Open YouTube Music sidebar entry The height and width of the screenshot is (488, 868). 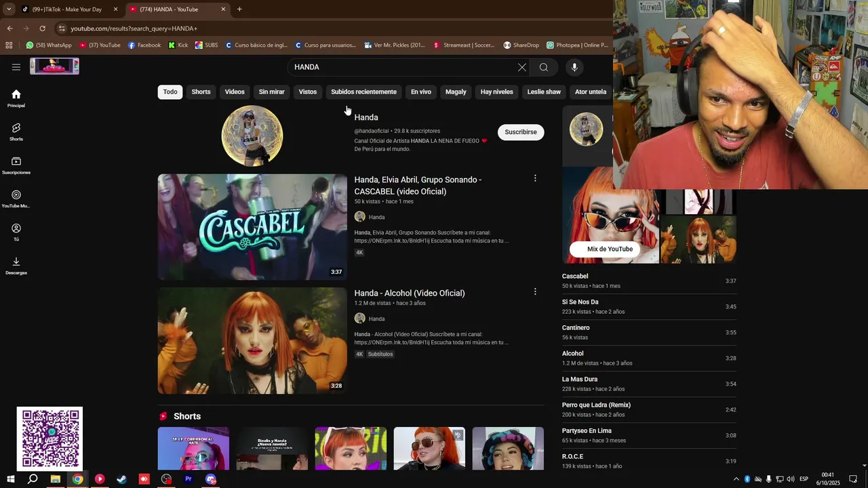point(16,199)
